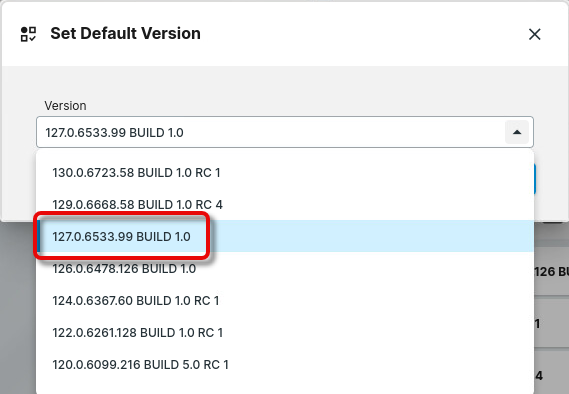Viewport: 569px width, 394px height.
Task: Select highlighted 127.0.6533.99 BUILD 1.0 option
Action: tap(285, 236)
